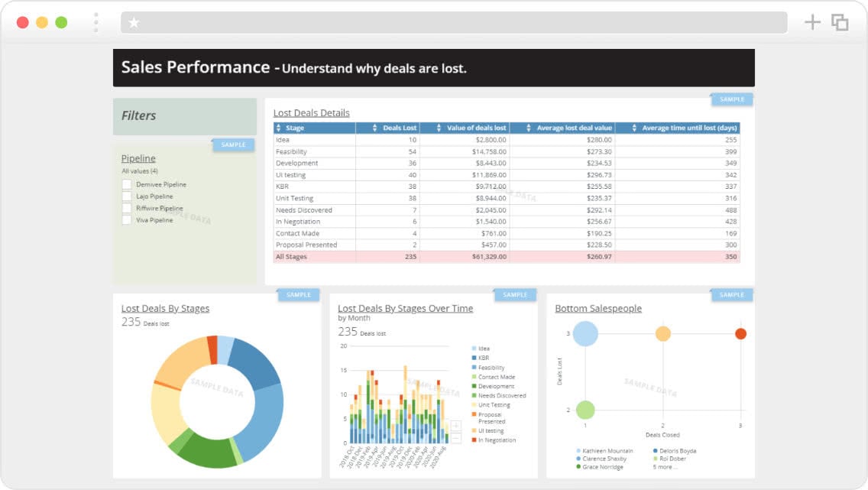The image size is (868, 490).
Task: Click the Bottom Salespeople title link
Action: pos(598,308)
